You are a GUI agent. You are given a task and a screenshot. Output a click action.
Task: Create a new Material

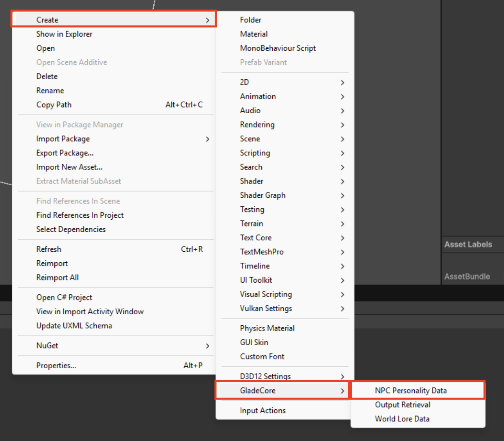(x=254, y=34)
